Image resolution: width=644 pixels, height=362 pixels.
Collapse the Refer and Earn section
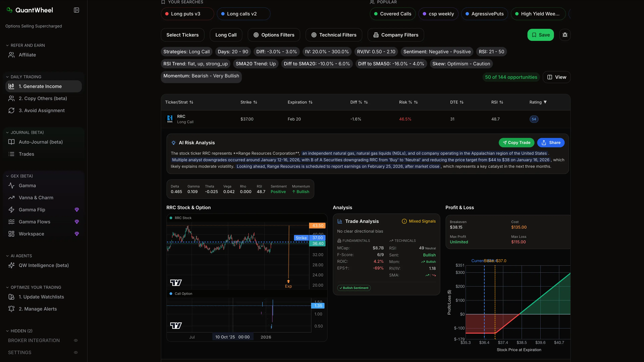(25, 45)
